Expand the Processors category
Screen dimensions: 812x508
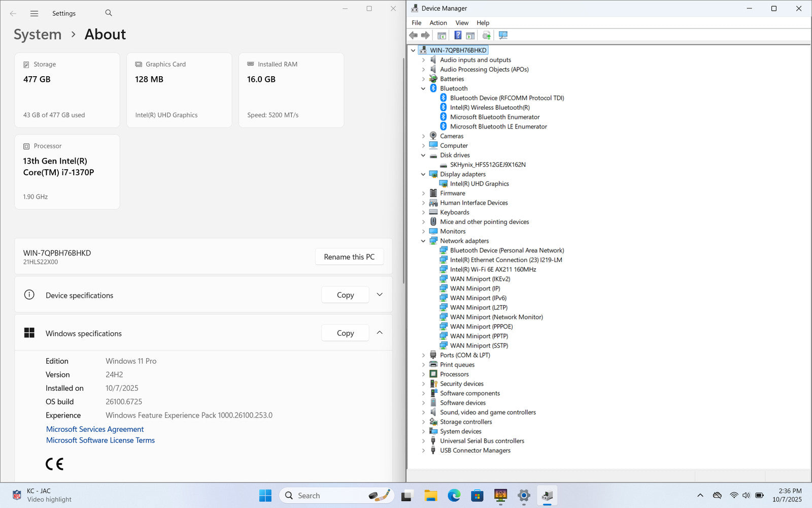423,374
